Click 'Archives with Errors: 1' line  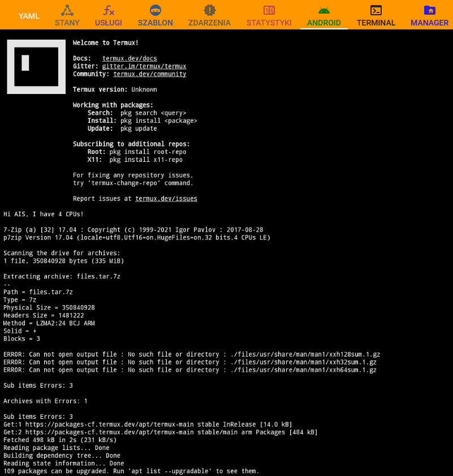click(x=45, y=401)
